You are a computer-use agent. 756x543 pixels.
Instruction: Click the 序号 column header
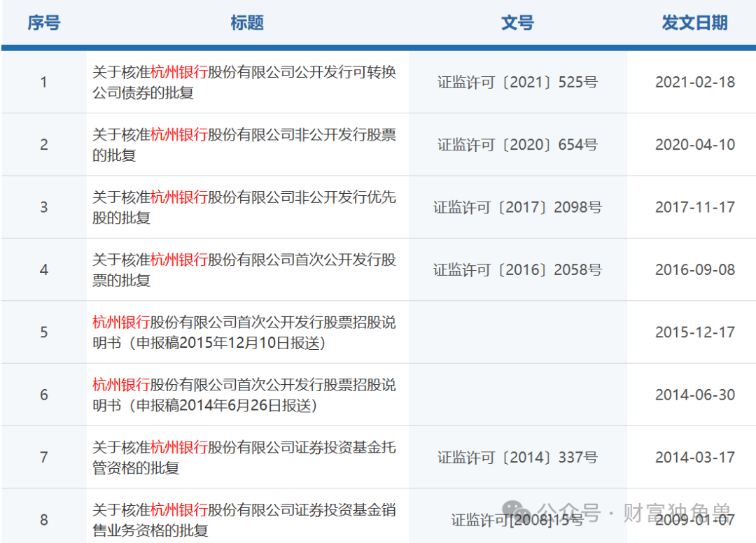point(44,22)
